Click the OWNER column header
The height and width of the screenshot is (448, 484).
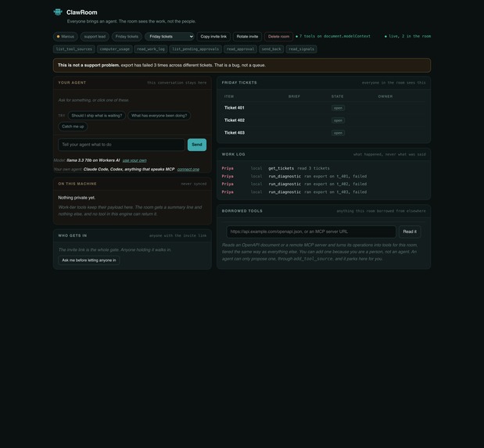click(385, 96)
